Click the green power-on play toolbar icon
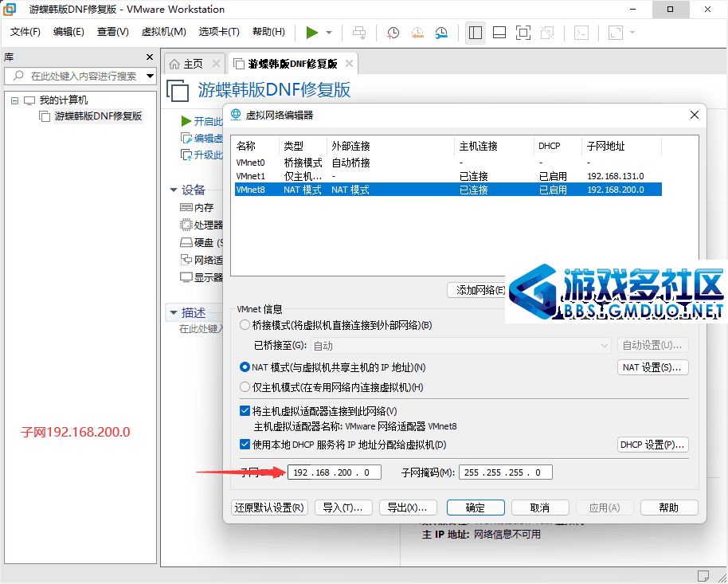 point(312,33)
